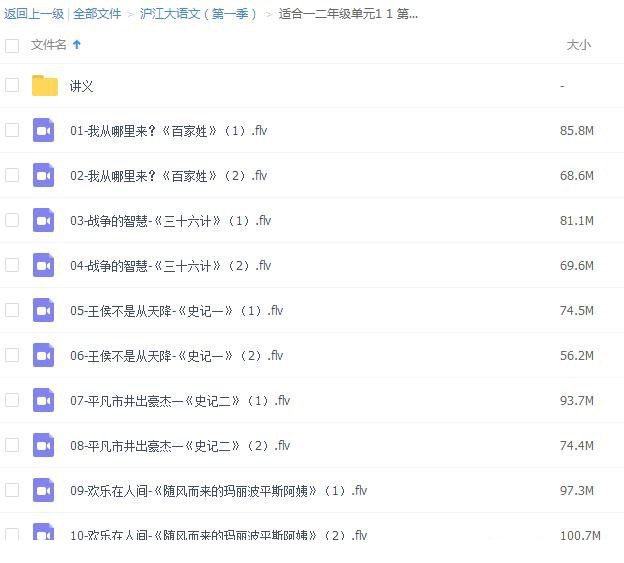Click size value 74.4M
Viewport: 624px width, 563px height.
click(x=577, y=445)
